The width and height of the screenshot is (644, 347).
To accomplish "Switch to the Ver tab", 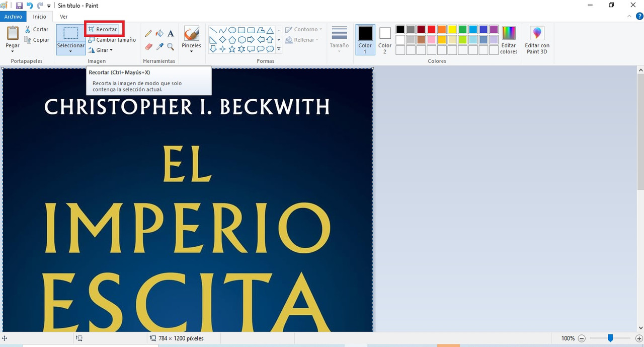I will [64, 17].
